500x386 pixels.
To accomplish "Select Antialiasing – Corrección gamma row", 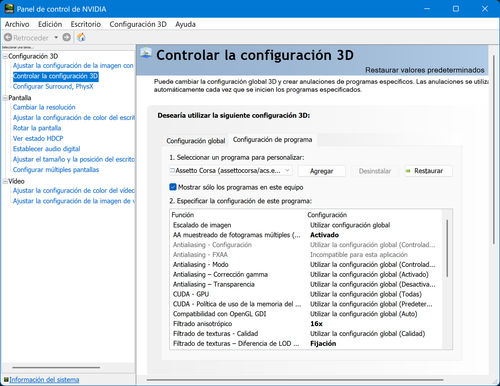I will (306, 275).
